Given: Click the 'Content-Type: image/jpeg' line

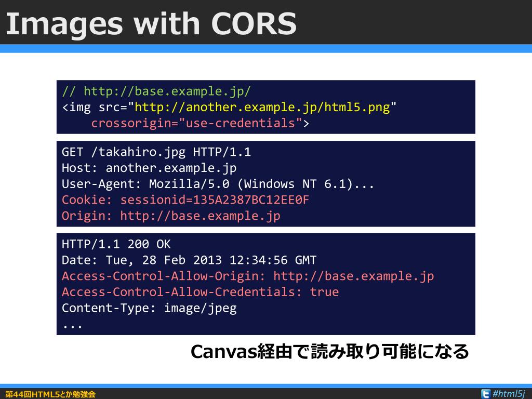Looking at the screenshot, I should pyautogui.click(x=149, y=308).
